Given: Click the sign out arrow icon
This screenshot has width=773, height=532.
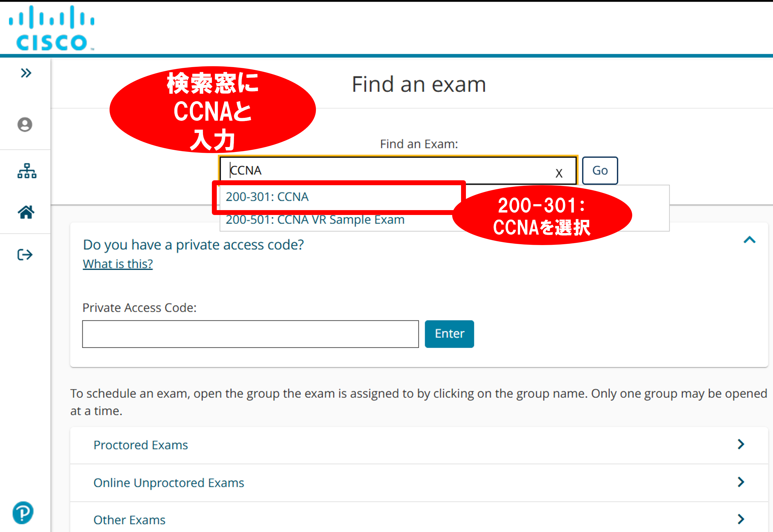Looking at the screenshot, I should (25, 255).
